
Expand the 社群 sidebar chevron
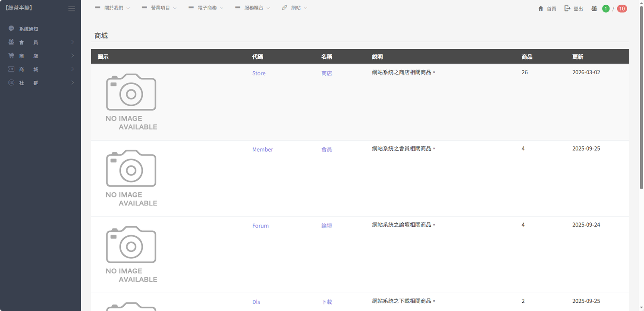tap(72, 83)
